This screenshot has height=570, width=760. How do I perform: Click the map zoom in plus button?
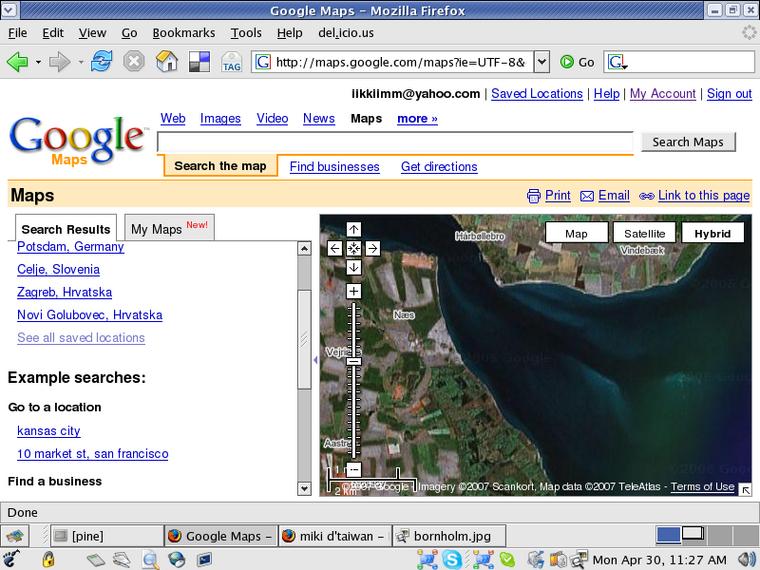pyautogui.click(x=354, y=291)
